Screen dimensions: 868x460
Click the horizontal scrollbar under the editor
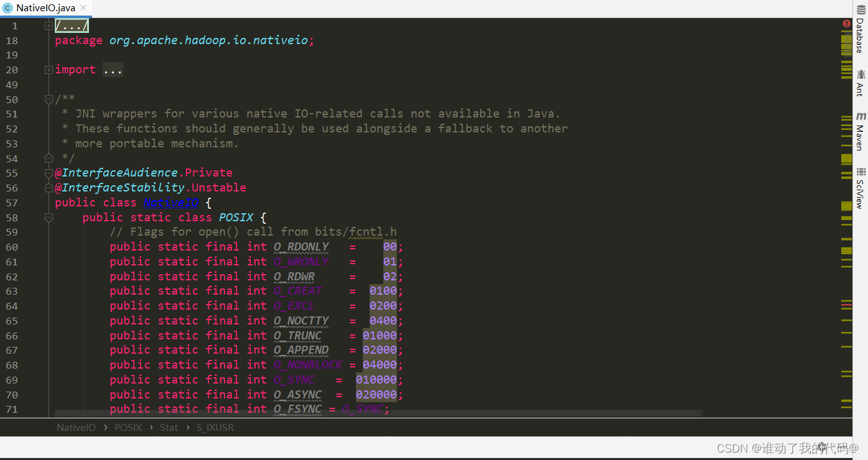tap(378, 413)
